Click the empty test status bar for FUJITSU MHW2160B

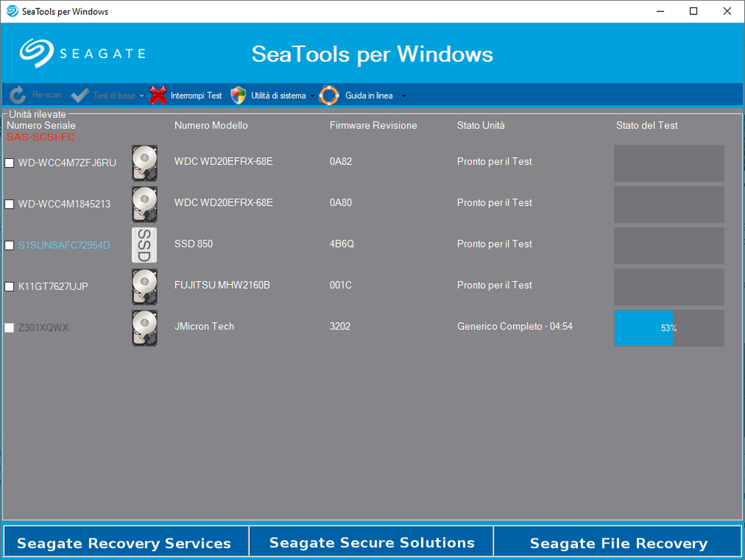coord(669,286)
